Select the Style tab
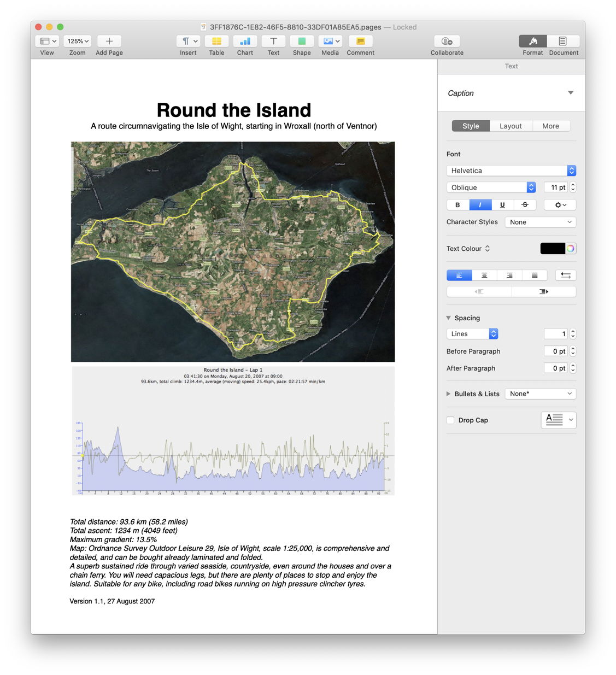 (x=471, y=126)
